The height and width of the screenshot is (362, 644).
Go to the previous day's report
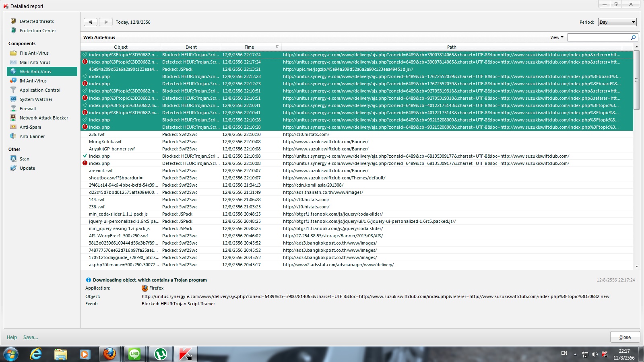point(90,22)
